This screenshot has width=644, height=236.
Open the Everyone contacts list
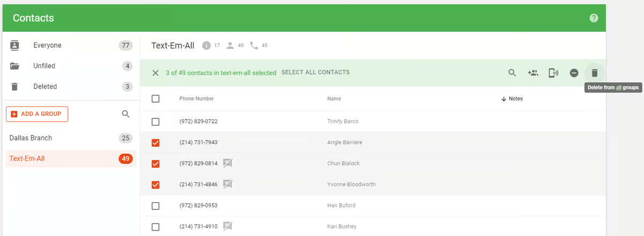(70, 45)
